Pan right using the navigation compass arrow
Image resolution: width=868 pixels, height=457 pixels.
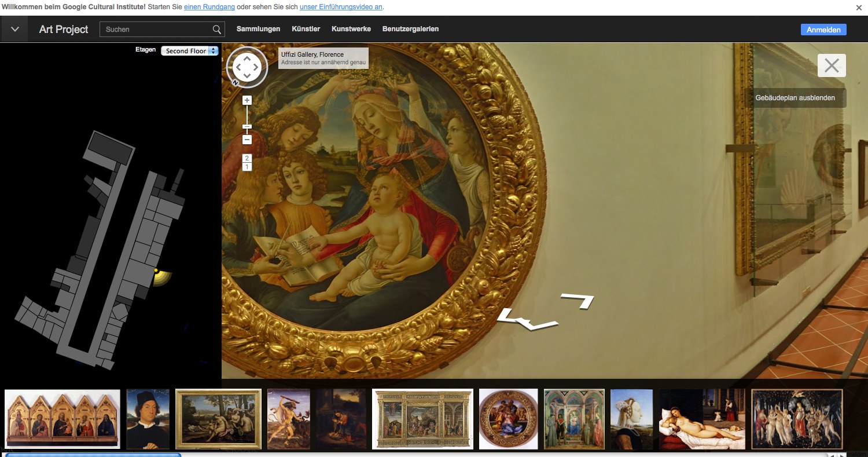(256, 67)
